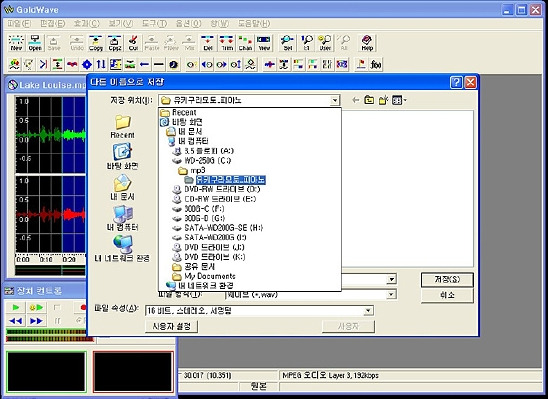548x399 pixels.
Task: Create a new folder using dialog icon
Action: pos(384,100)
